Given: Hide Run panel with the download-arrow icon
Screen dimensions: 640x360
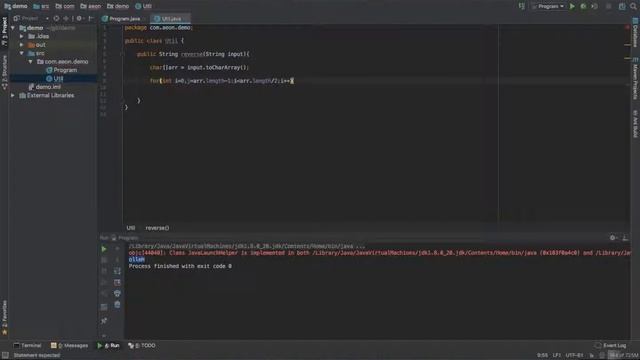Looking at the screenshot, I should [x=625, y=238].
